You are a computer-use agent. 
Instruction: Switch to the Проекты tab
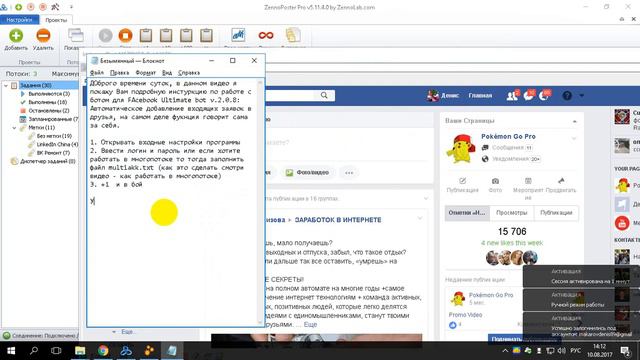click(56, 20)
